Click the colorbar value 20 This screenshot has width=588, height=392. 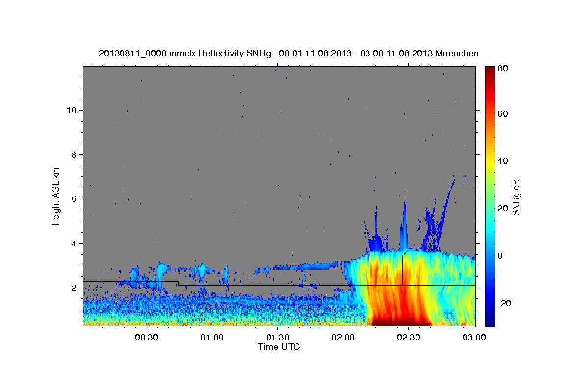502,208
